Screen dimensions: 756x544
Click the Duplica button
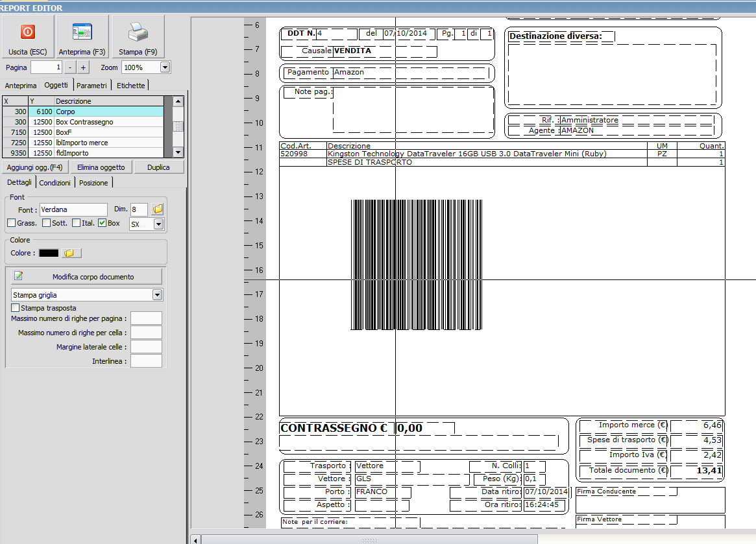pyautogui.click(x=158, y=167)
